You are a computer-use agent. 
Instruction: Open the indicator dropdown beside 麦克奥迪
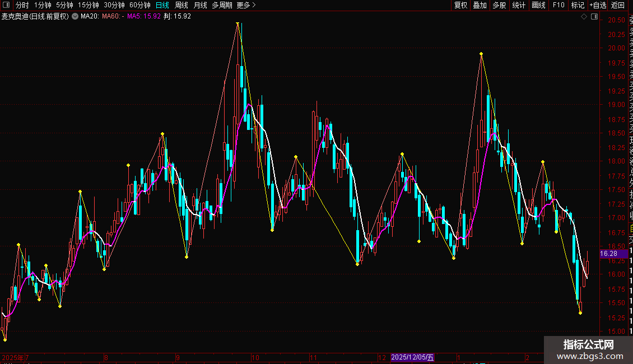tap(75, 17)
